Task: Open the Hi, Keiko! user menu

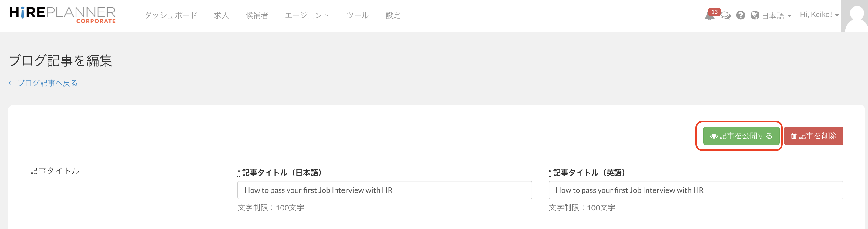Action: (x=819, y=15)
